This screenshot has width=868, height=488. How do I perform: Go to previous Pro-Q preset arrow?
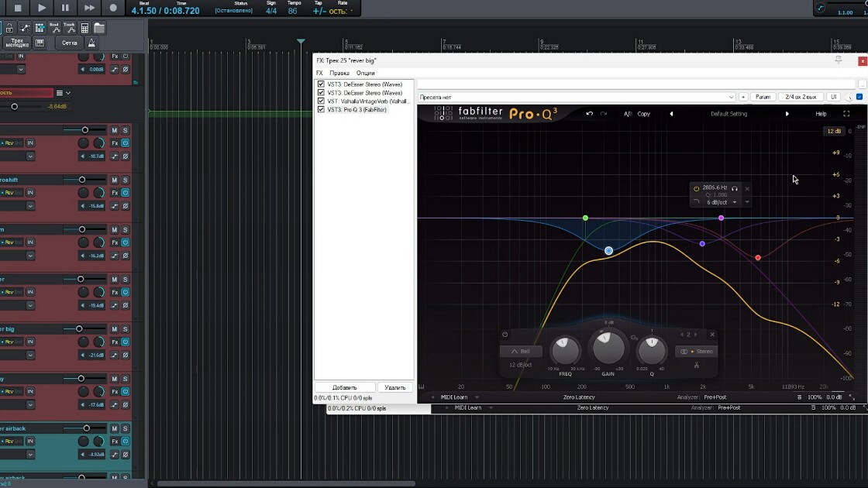tap(671, 114)
